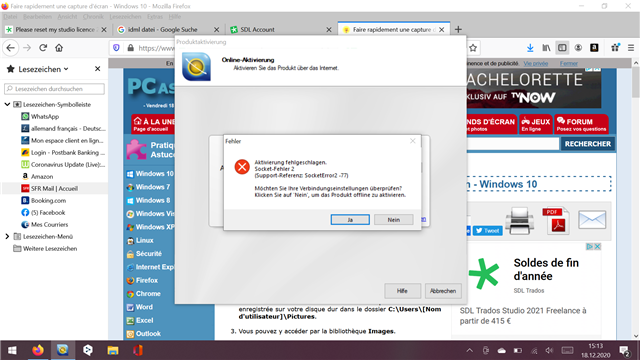Click the Firefox forward arrow
This screenshot has width=640, height=360.
pos(27,48)
